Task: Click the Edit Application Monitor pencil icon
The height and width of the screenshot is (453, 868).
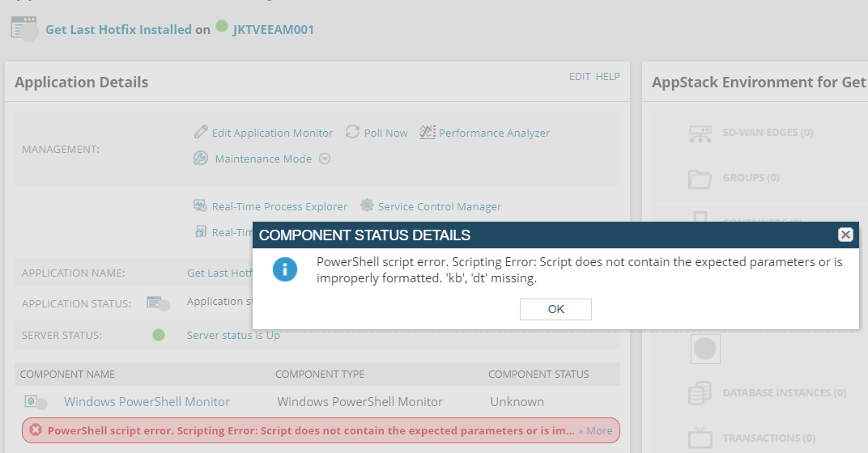Action: [x=201, y=132]
